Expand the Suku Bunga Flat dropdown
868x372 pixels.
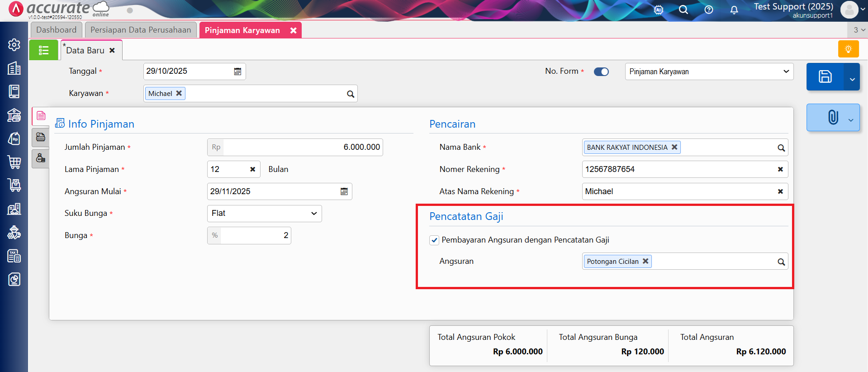coord(264,214)
